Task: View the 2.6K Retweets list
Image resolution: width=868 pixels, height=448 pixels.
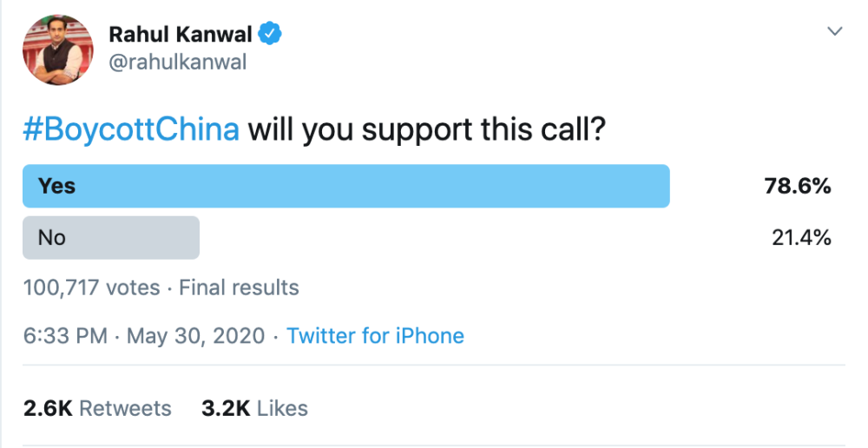Action: click(x=97, y=408)
